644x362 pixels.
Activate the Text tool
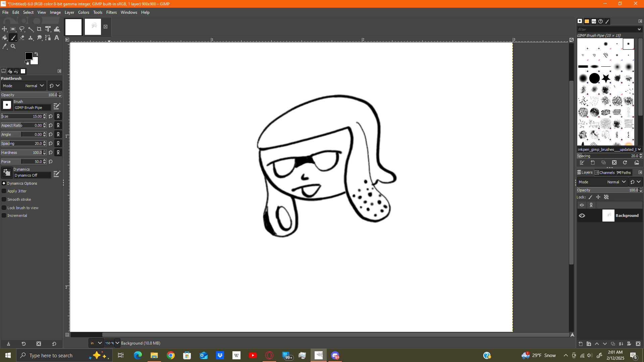coord(57,38)
